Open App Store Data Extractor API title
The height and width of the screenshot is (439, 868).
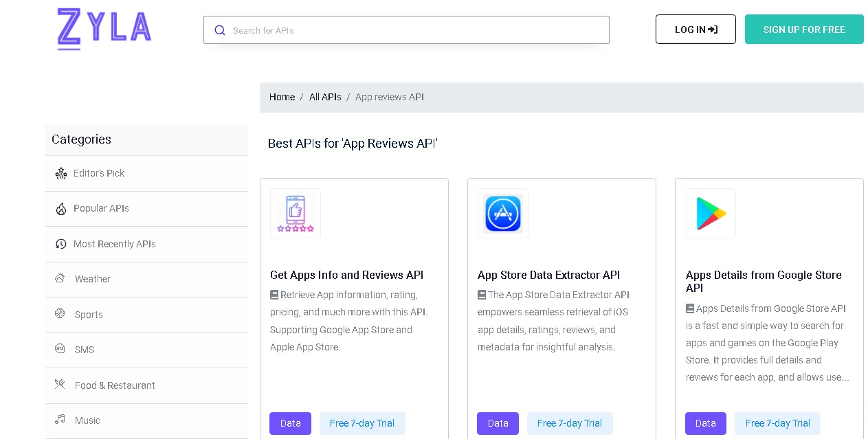[548, 275]
